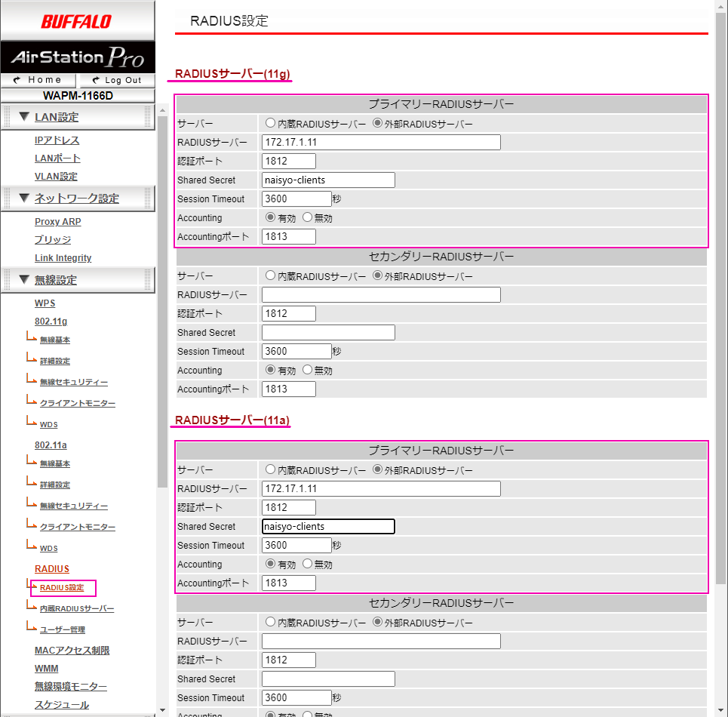Image resolution: width=728 pixels, height=717 pixels.
Task: Open the IPアドレス page
Action: (57, 140)
